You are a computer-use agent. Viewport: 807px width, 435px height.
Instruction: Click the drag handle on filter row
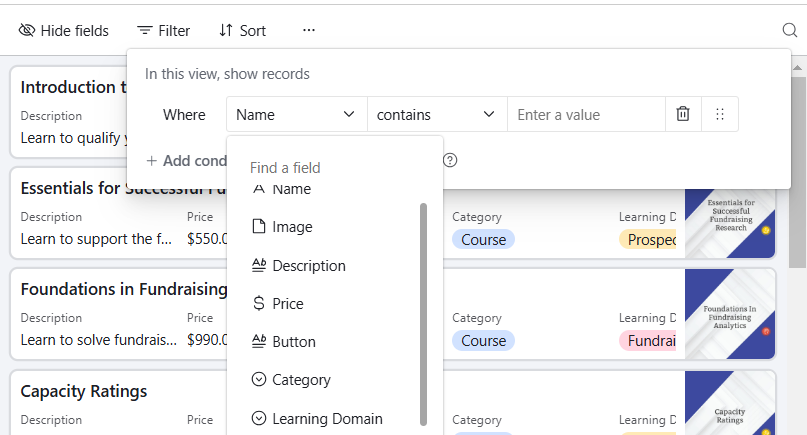[x=720, y=115]
